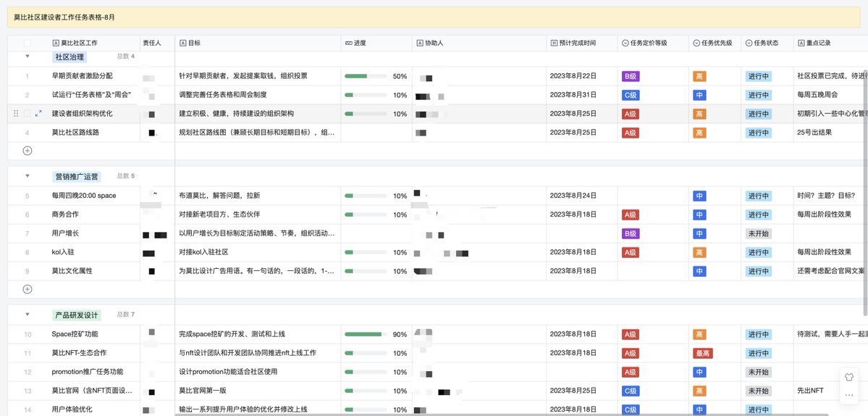
Task: Click the date 2023年8月31日
Action: point(573,95)
